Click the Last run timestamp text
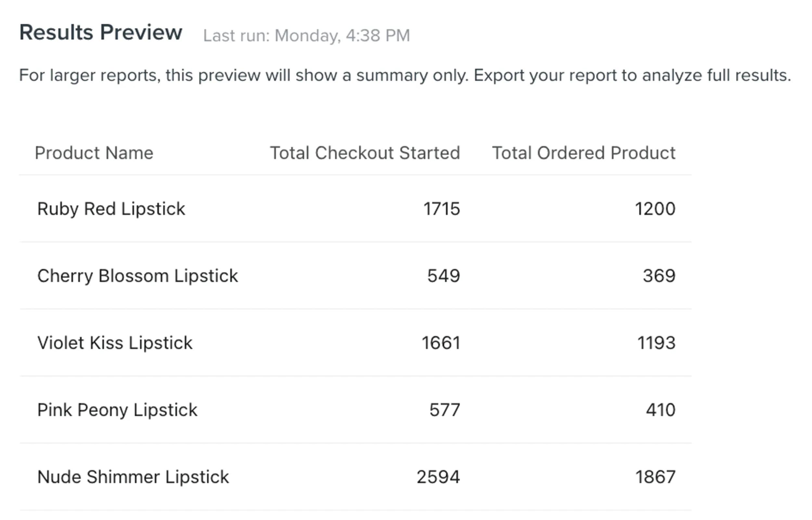Image resolution: width=812 pixels, height=520 pixels. 306,35
